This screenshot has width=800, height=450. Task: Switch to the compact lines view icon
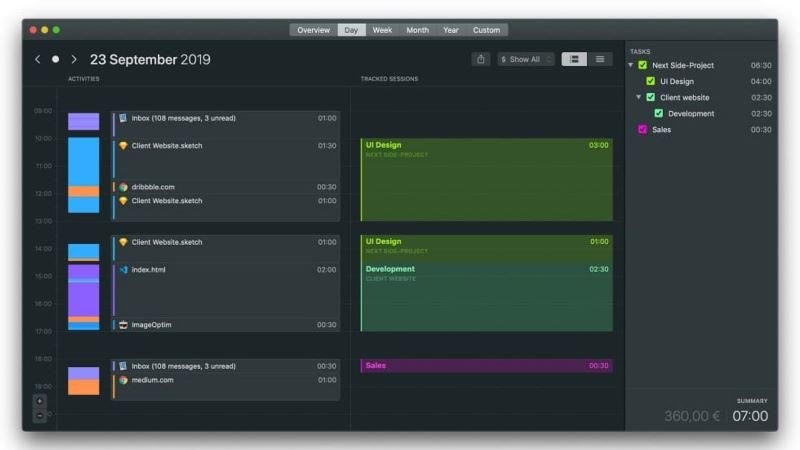click(x=600, y=59)
